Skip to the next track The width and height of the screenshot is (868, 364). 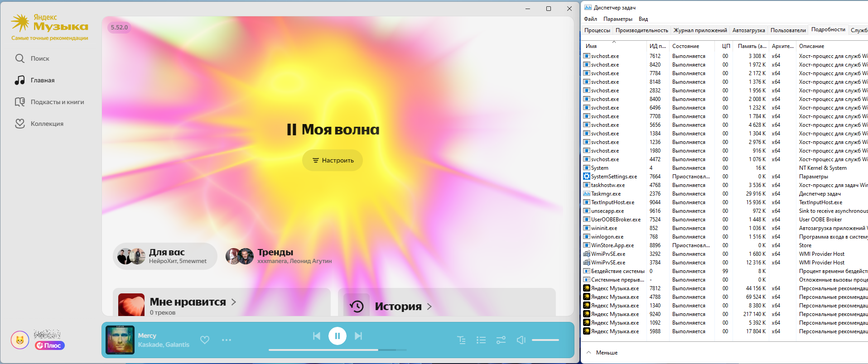tap(358, 336)
